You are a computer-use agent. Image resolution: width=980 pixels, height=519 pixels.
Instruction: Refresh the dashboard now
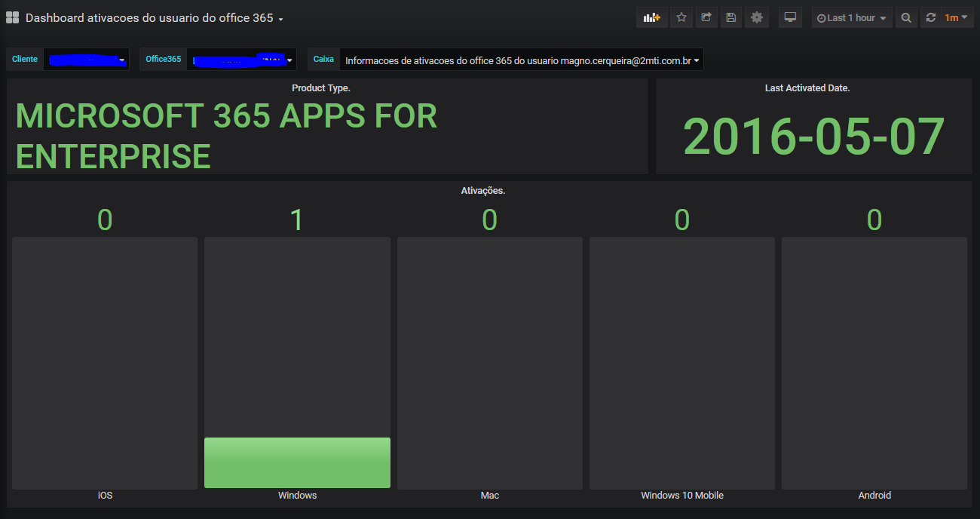pyautogui.click(x=931, y=17)
